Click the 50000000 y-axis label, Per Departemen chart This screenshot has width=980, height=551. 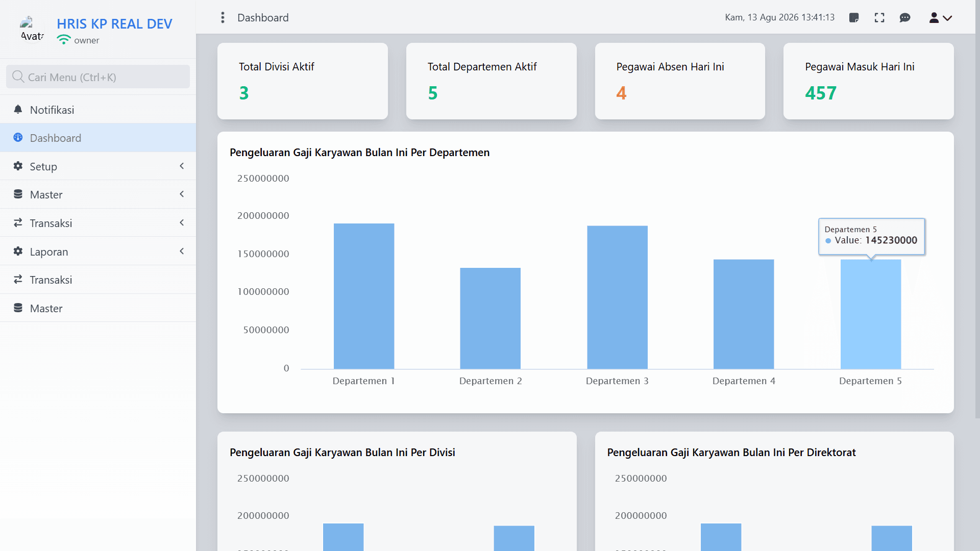[266, 330]
